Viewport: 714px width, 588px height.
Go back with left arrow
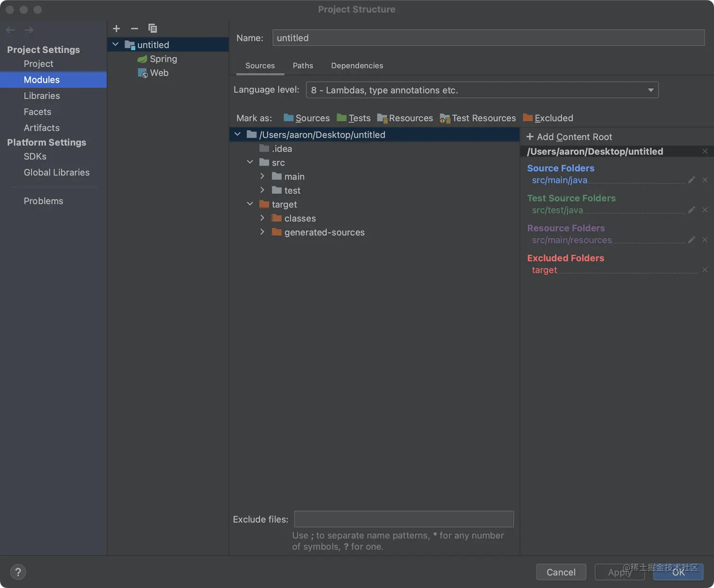click(10, 30)
